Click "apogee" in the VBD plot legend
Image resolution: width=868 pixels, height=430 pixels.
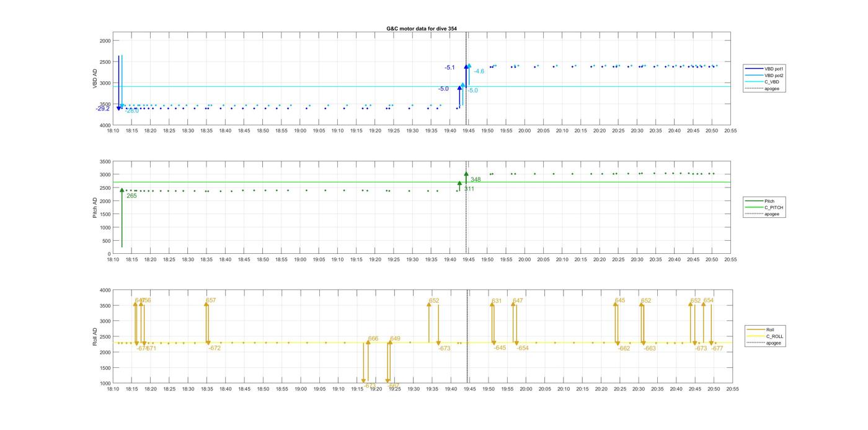[x=773, y=89]
